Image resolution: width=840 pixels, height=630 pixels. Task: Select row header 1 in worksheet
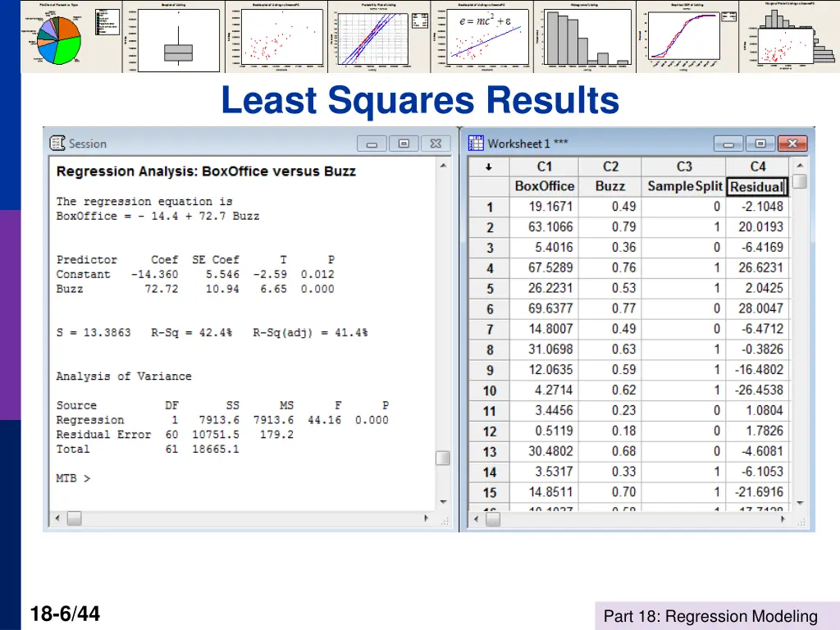tap(489, 207)
